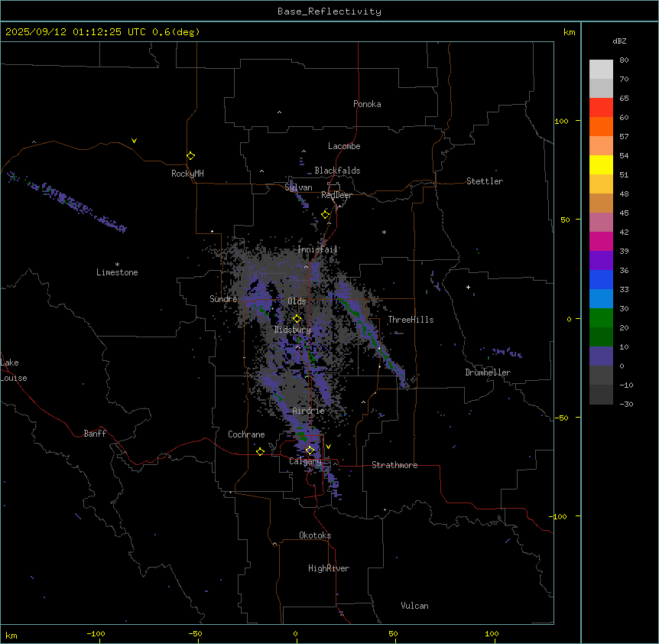Click the yellow diamond marker below RedDeer

(326, 215)
